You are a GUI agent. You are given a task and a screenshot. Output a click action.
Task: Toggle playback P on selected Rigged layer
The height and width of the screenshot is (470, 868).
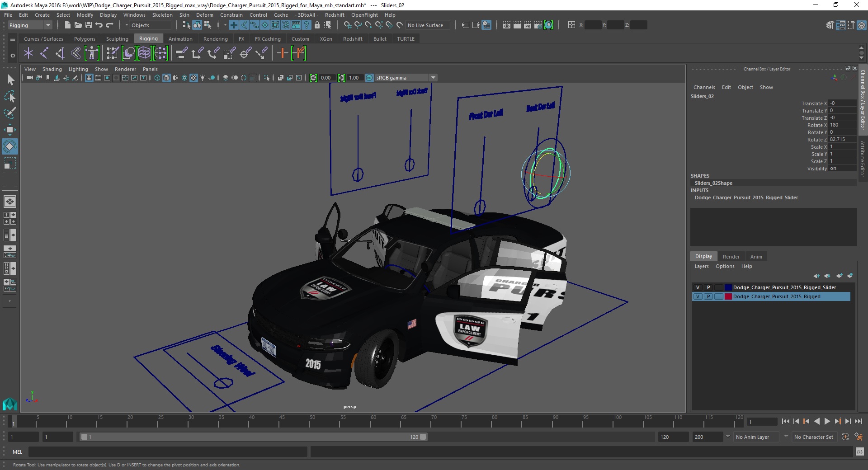[x=708, y=296]
